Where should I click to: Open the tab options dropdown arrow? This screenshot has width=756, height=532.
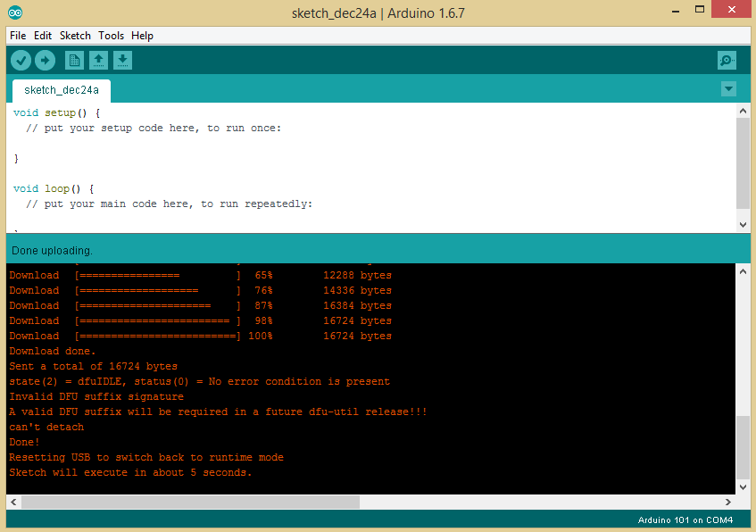pos(728,88)
